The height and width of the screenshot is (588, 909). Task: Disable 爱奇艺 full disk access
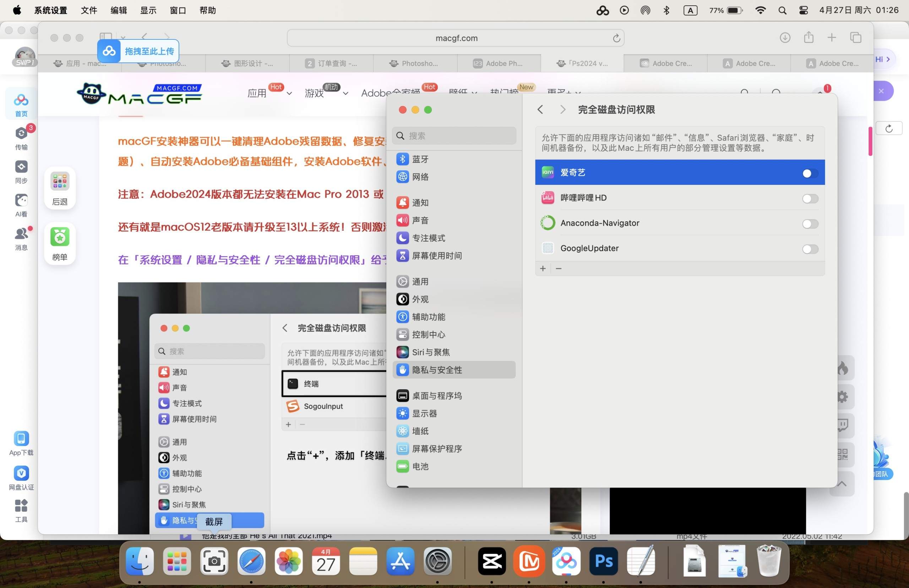coord(808,173)
